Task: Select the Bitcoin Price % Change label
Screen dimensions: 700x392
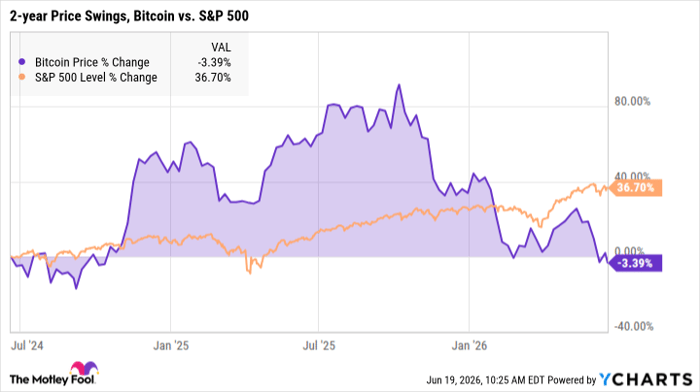Action: pos(92,62)
